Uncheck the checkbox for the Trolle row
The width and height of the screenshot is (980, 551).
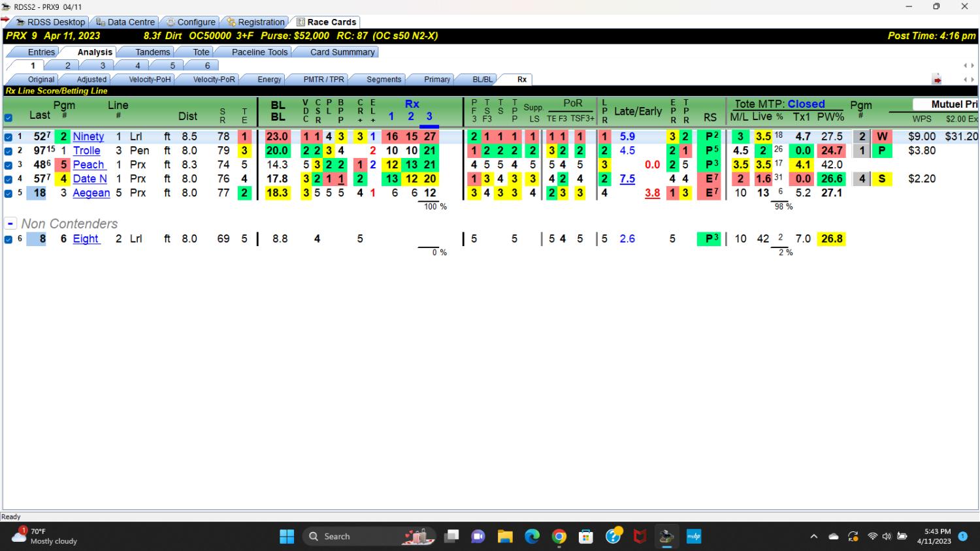click(8, 151)
